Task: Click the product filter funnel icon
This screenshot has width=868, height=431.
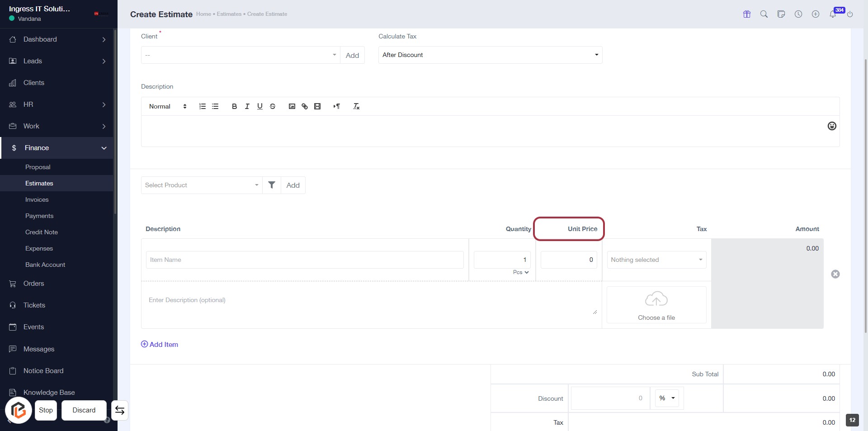Action: 272,185
